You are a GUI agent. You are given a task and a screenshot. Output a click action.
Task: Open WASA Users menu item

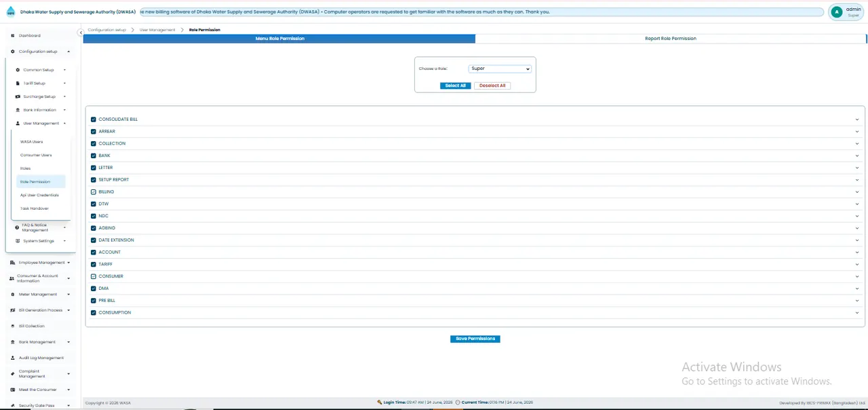31,142
